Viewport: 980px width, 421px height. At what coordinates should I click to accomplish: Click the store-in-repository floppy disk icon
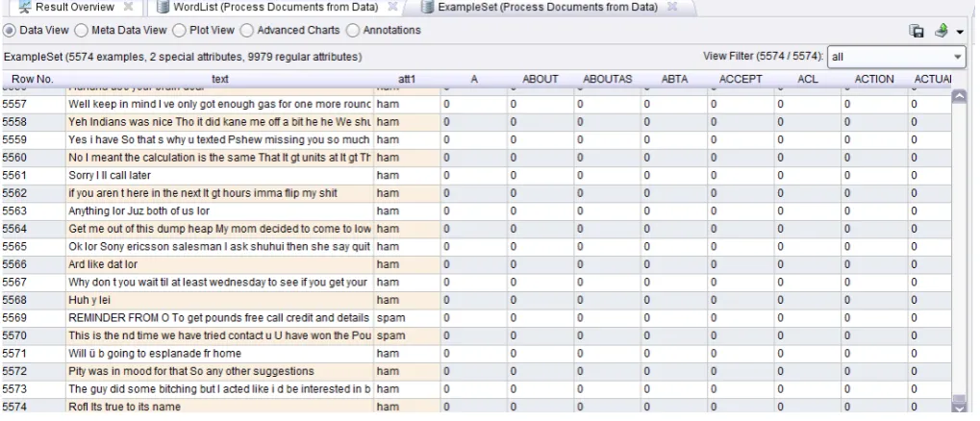[917, 31]
